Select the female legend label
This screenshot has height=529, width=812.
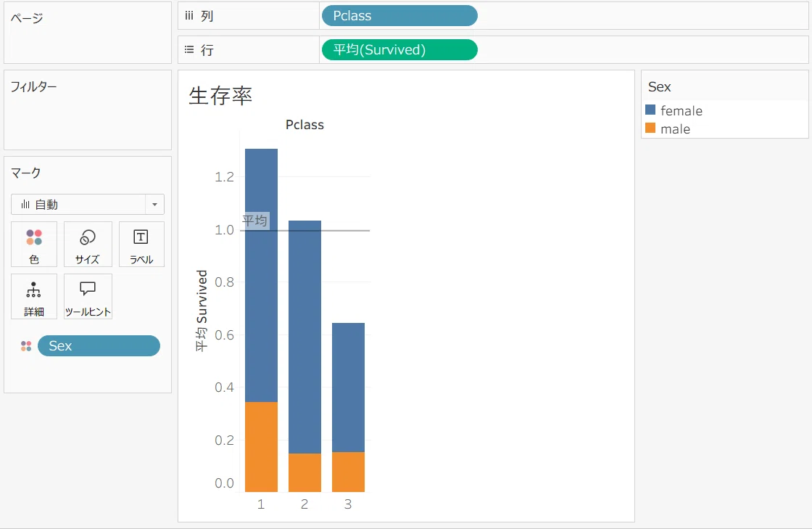(x=681, y=111)
